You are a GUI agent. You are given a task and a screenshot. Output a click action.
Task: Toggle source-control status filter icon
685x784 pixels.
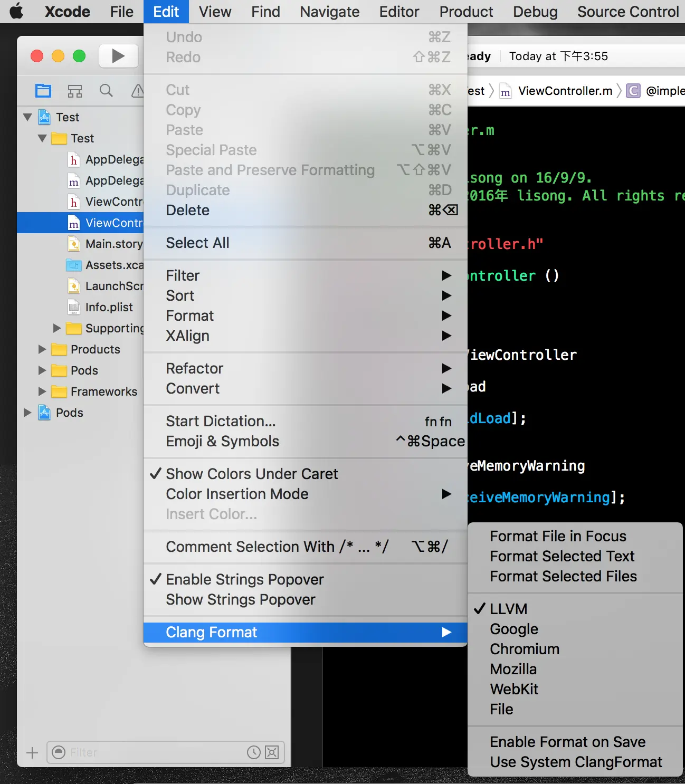click(272, 752)
